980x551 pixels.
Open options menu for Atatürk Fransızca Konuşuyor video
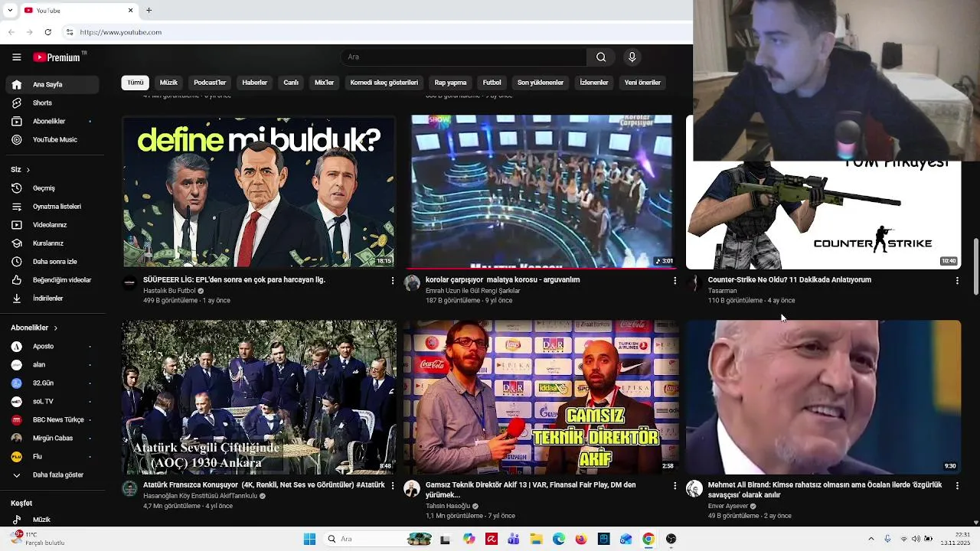tap(393, 486)
